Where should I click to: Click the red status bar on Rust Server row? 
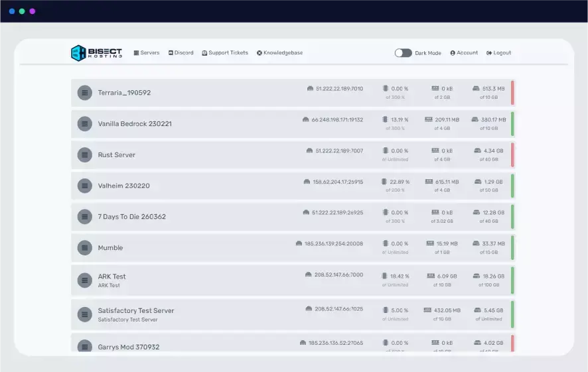point(512,155)
